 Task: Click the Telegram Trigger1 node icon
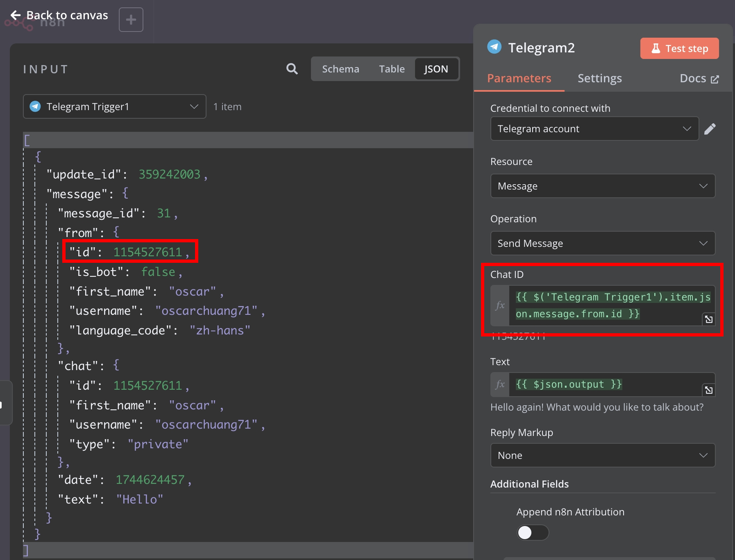click(x=35, y=106)
